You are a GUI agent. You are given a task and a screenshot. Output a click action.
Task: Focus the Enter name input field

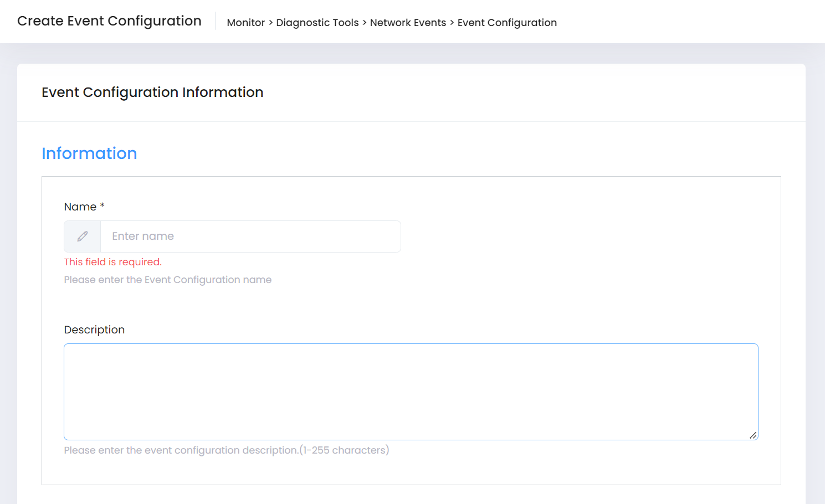[x=250, y=236]
